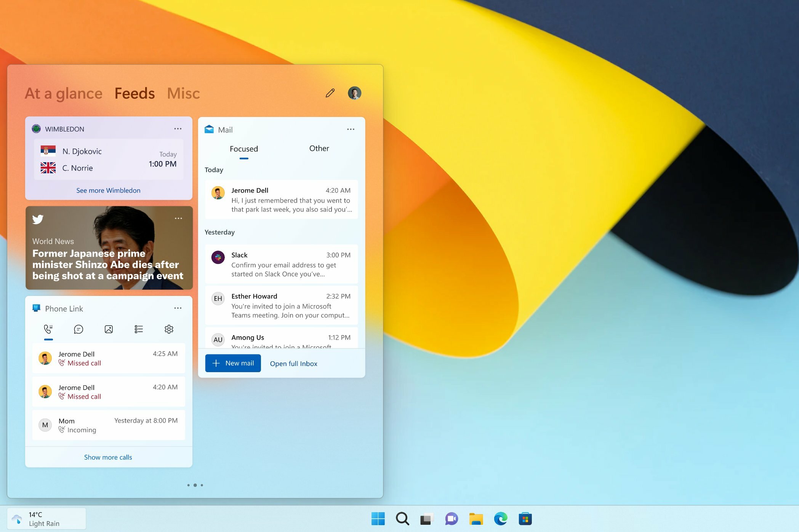Open File Explorer from taskbar

(476, 519)
